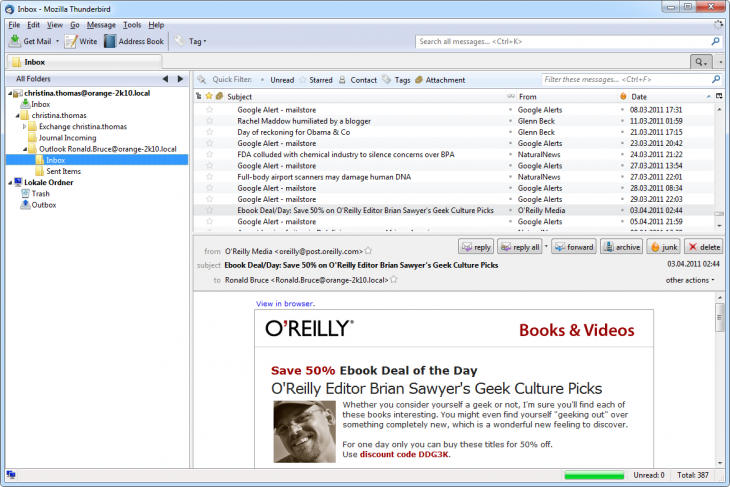Focus the Filter these messages field
Image resolution: width=730 pixels, height=487 pixels.
pos(626,80)
